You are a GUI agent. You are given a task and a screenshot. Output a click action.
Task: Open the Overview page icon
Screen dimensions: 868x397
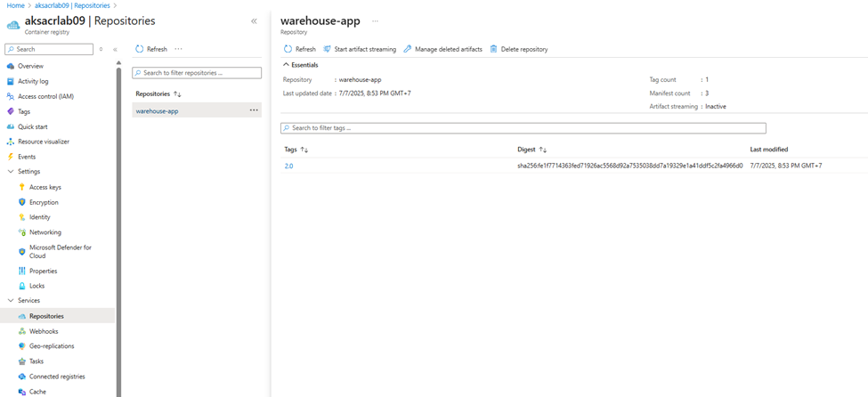[x=10, y=66]
